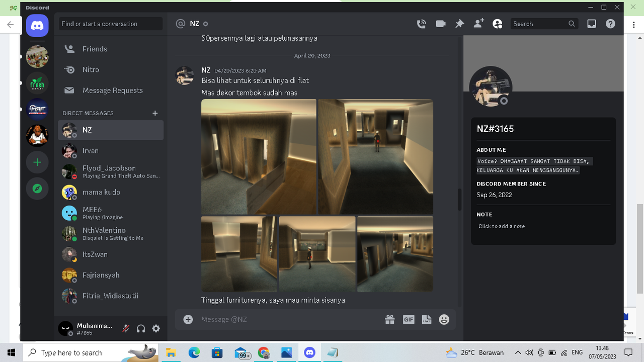This screenshot has height=362, width=644.
Task: Open Mail app with 99+ badge
Action: 242,353
